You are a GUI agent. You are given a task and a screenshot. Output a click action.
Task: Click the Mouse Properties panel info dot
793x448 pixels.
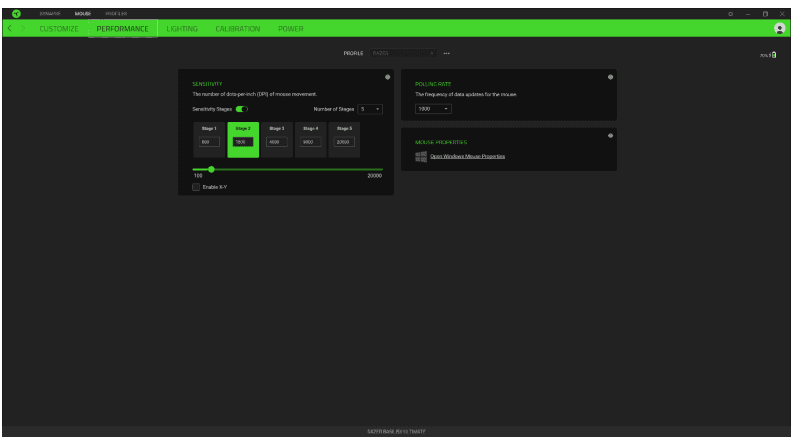click(x=610, y=136)
